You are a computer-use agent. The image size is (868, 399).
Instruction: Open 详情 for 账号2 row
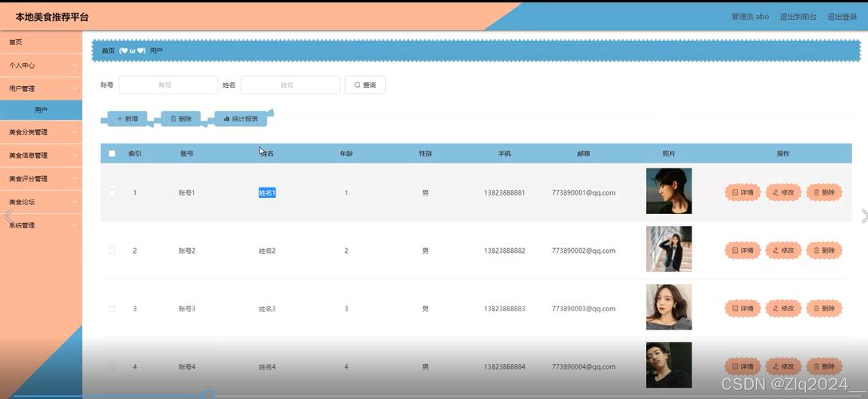click(743, 251)
